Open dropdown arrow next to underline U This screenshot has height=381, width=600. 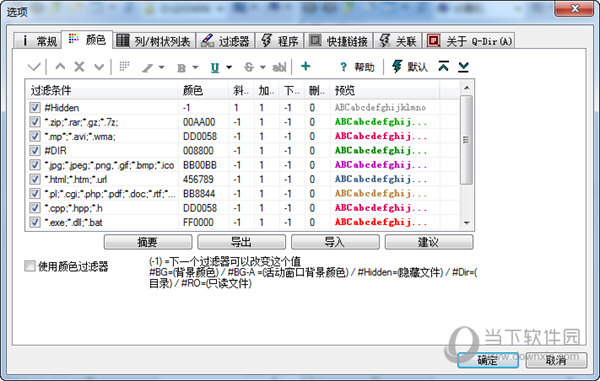pos(229,68)
